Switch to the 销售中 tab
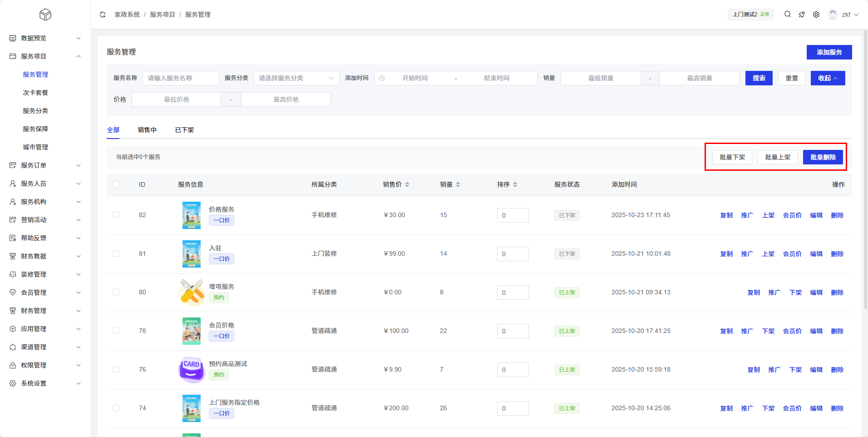The width and height of the screenshot is (868, 437). (147, 130)
